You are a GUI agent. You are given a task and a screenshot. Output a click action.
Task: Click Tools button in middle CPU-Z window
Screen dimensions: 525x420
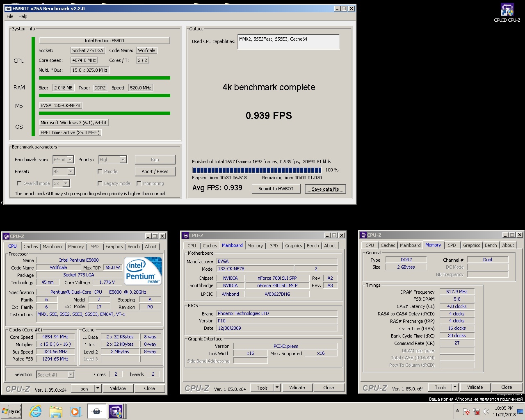click(262, 388)
